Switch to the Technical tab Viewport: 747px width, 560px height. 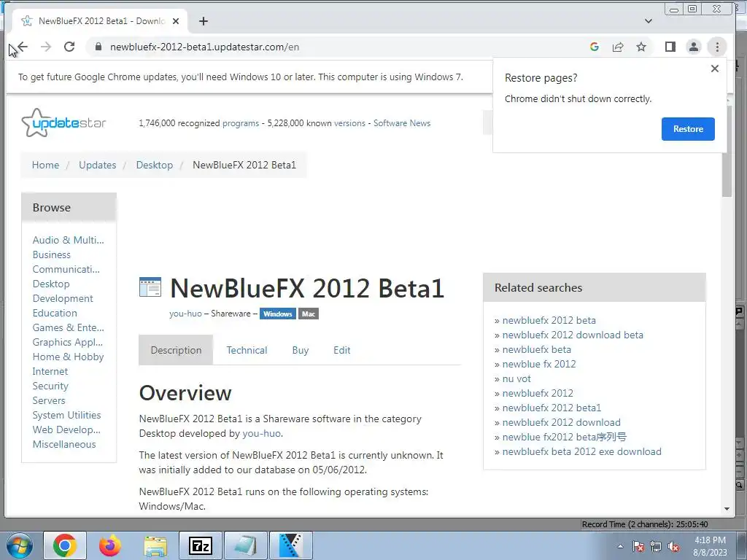tap(247, 350)
